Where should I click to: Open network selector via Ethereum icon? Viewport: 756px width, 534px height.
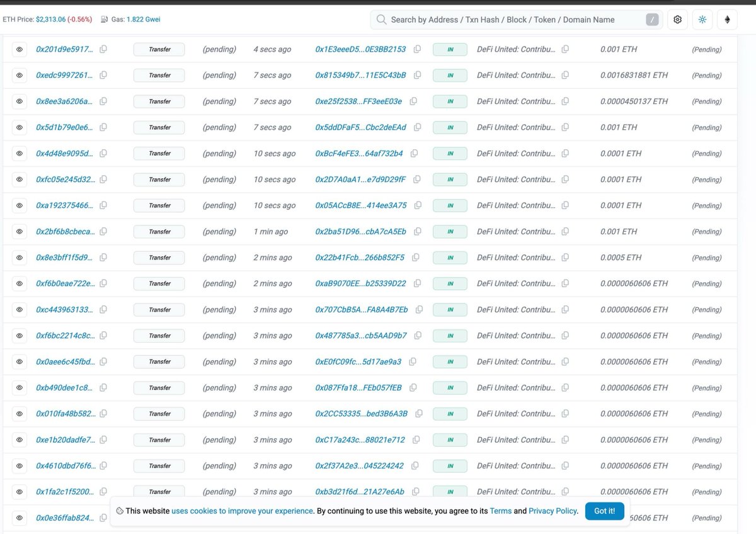pos(727,20)
